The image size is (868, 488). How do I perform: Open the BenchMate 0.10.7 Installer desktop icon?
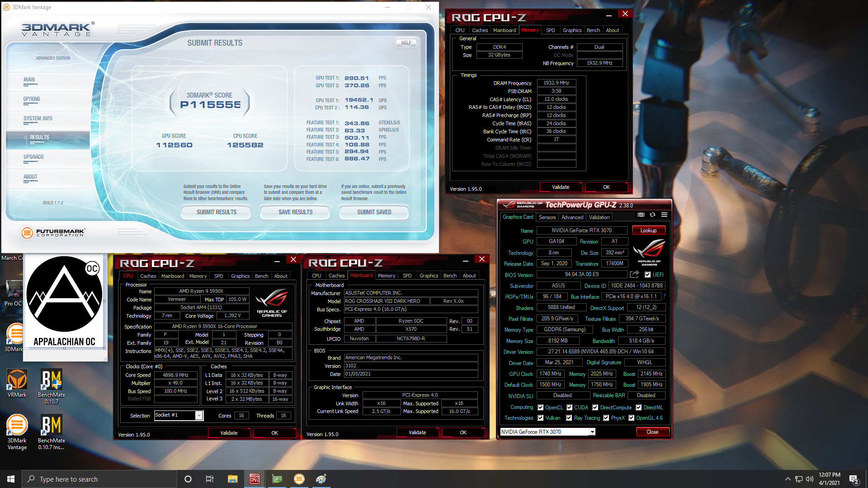click(x=52, y=432)
